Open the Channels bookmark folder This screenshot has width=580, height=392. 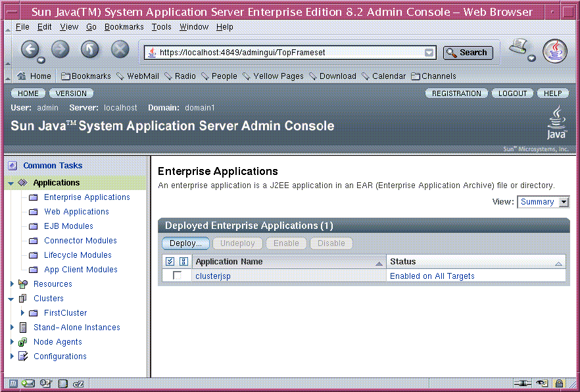(x=433, y=76)
